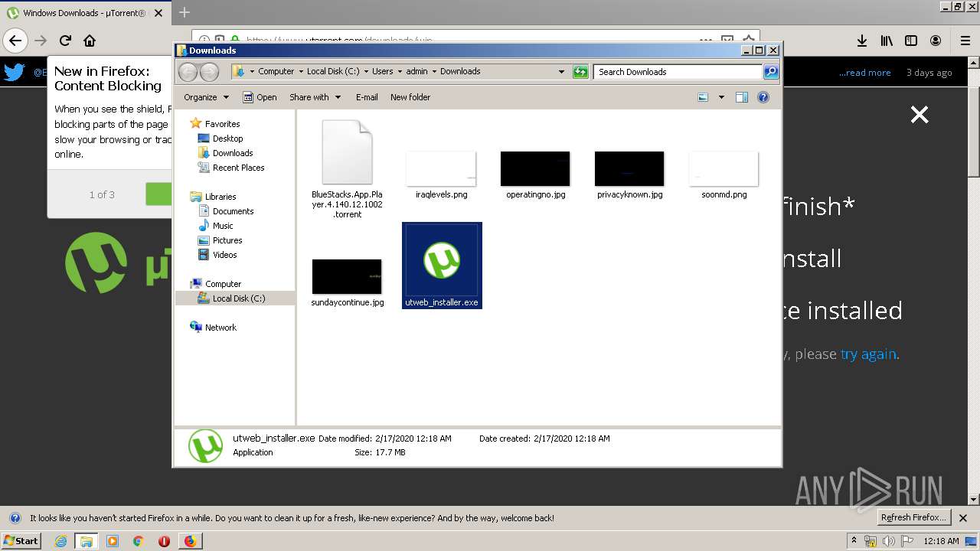Viewport: 980px width, 551px height.
Task: Open the Share with dropdown
Action: click(x=314, y=97)
